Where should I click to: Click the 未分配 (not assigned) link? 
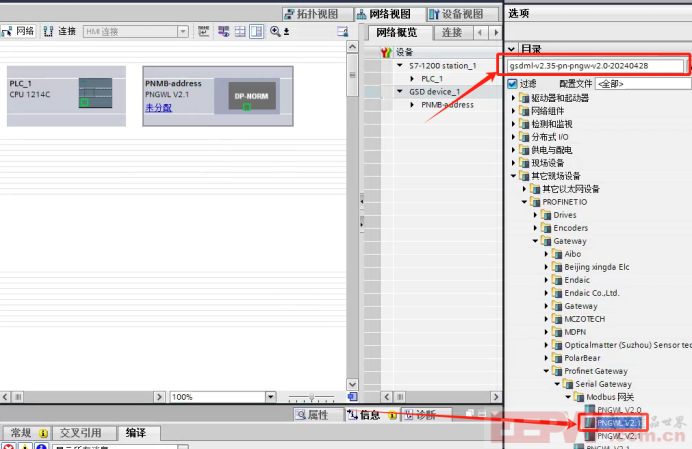point(158,107)
